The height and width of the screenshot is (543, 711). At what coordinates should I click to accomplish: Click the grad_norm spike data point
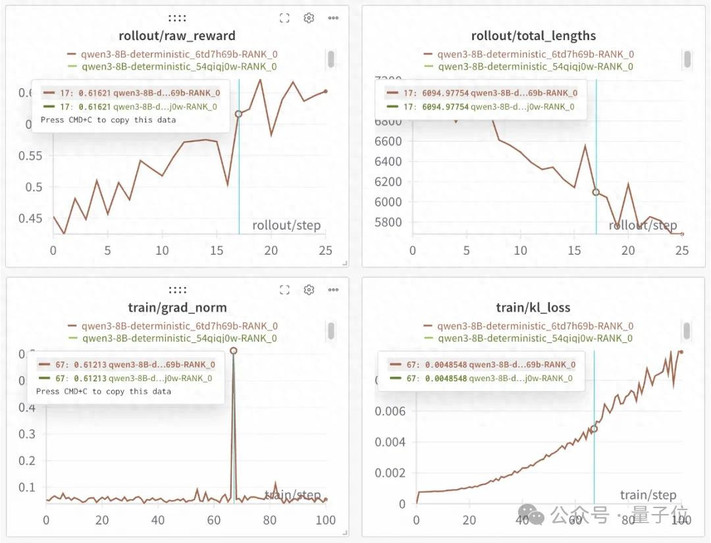(234, 350)
